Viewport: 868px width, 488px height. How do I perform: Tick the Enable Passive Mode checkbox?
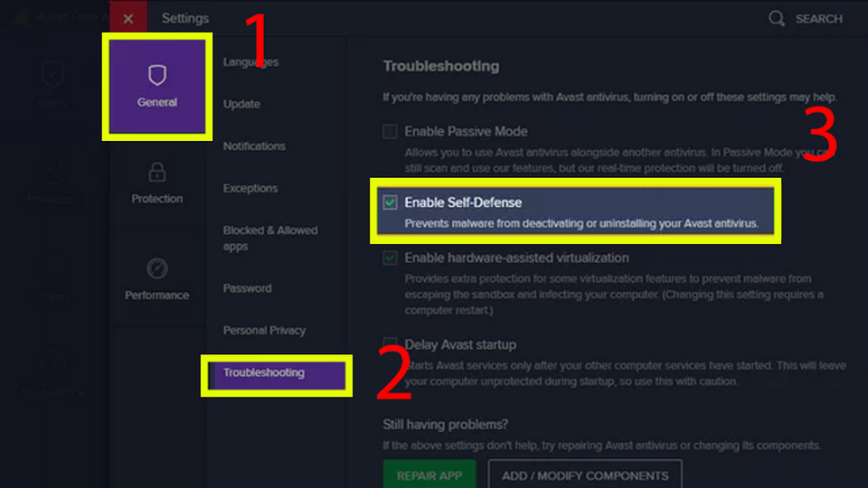pos(391,131)
